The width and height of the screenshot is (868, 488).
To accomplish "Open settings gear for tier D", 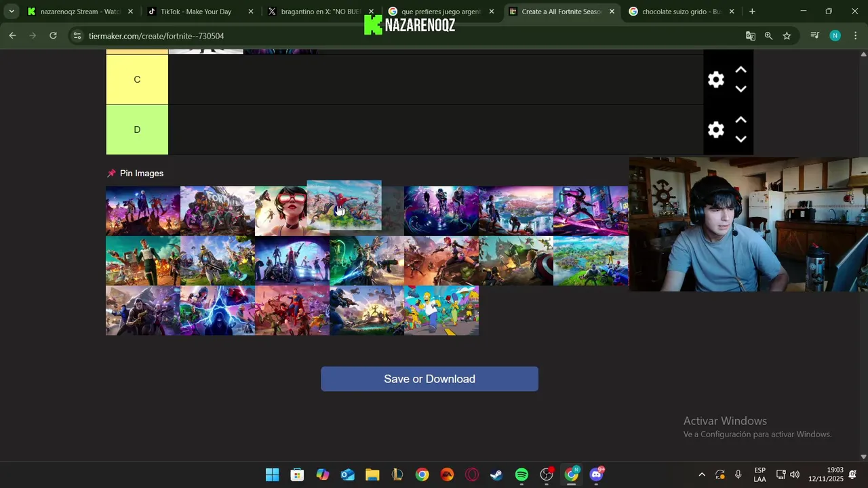I will pos(716,130).
